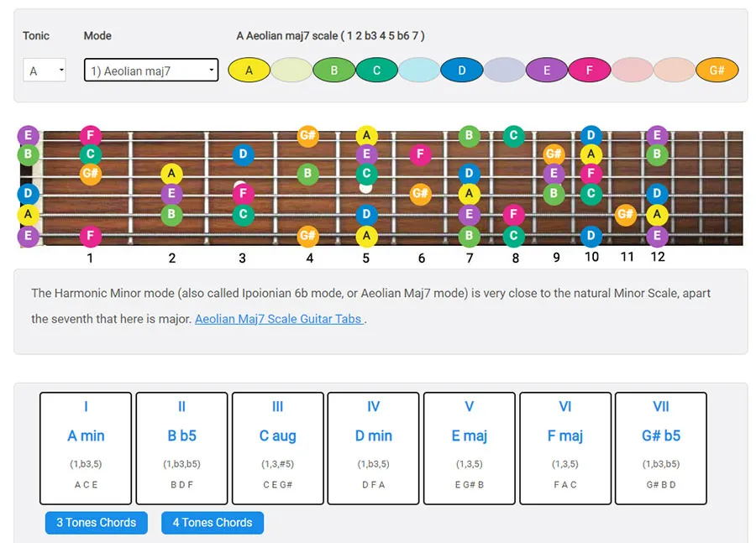Viewport: 756px width, 543px height.
Task: Show the 3 Tones Chords
Action: coord(97,522)
